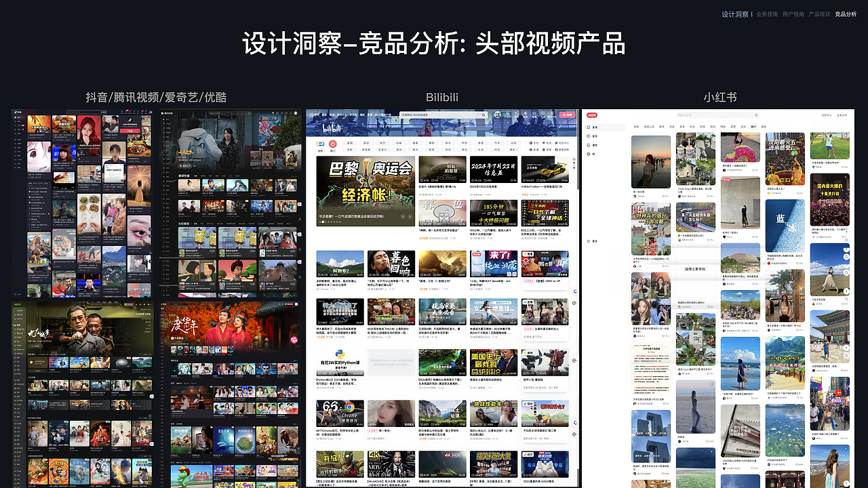Click 更多 hamburger icon in 小红书 sidebar
Screen dimensions: 868x488
click(589, 241)
